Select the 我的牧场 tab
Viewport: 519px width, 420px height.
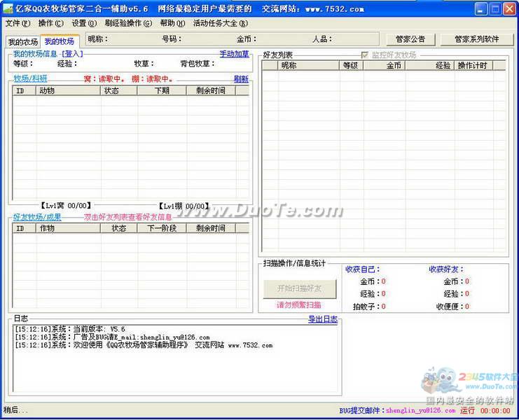tap(60, 41)
